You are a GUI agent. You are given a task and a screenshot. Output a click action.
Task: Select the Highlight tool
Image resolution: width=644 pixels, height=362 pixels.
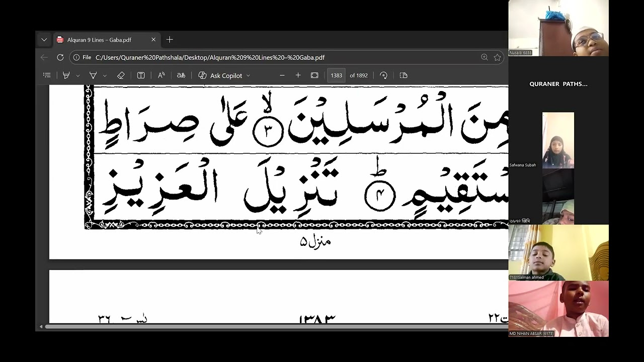click(x=66, y=75)
